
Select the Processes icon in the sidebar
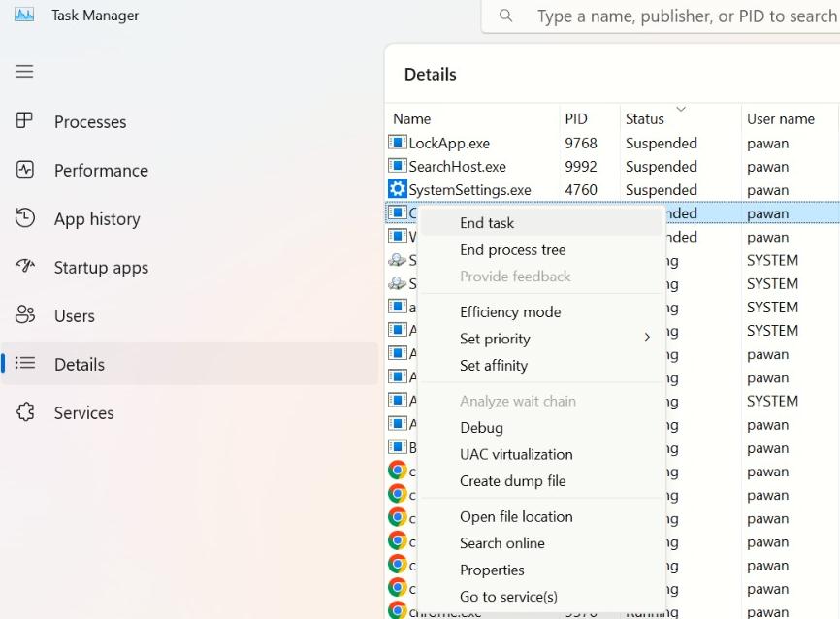point(23,121)
